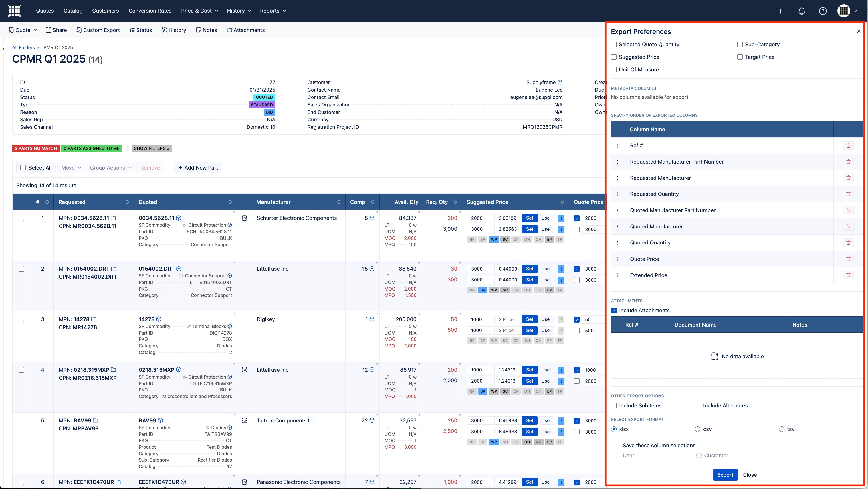Open Attachments in toolbar

246,30
